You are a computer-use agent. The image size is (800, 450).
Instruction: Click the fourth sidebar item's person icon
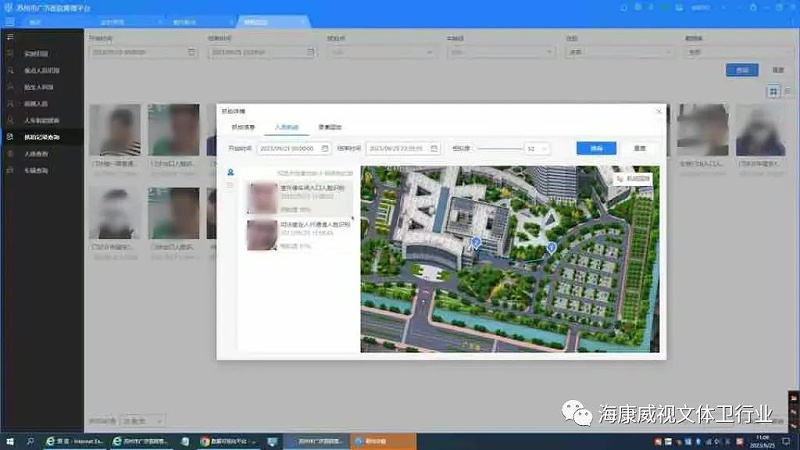click(x=10, y=104)
